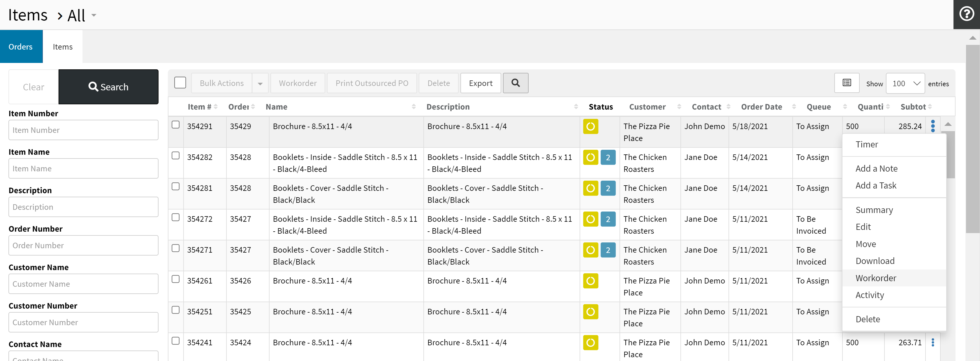Screen dimensions: 980x361
Task: Click yellow status icon for item 354261
Action: click(590, 281)
